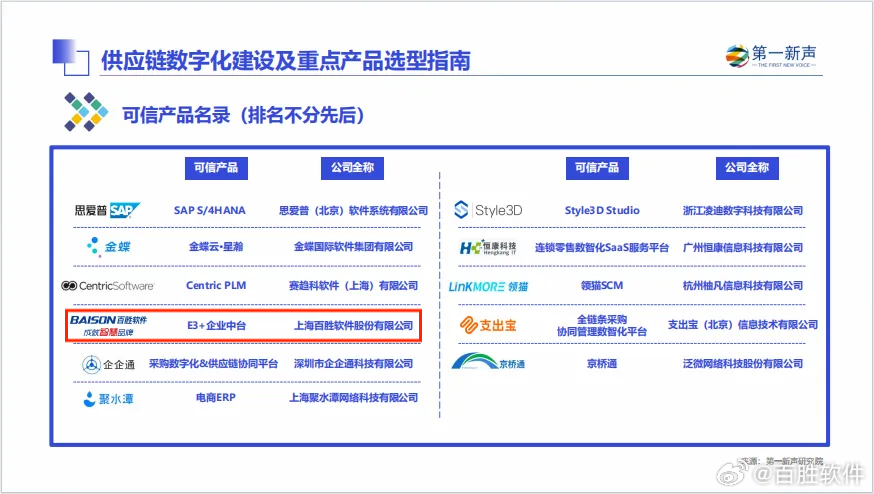Image resolution: width=874 pixels, height=494 pixels.
Task: Click the 企企通 logo
Action: [109, 365]
